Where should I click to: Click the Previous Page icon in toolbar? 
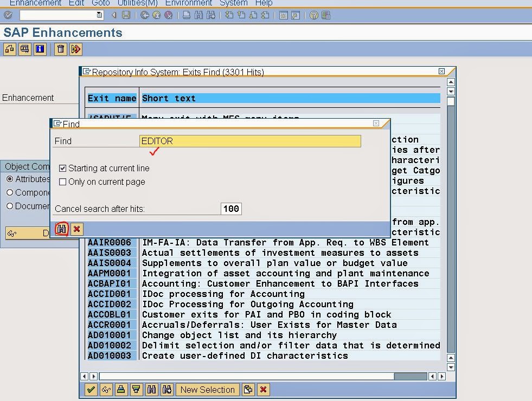(x=241, y=15)
